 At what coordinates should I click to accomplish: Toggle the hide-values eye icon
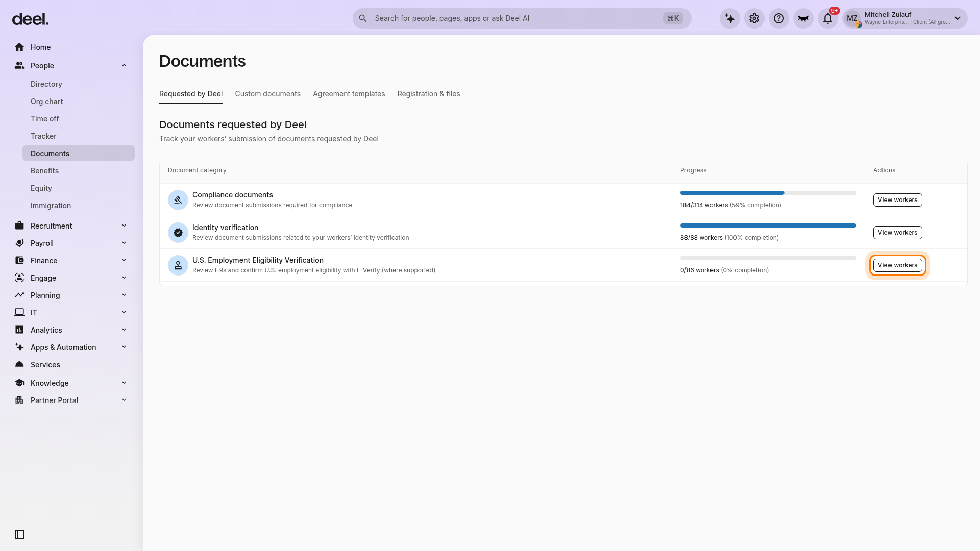tap(803, 18)
